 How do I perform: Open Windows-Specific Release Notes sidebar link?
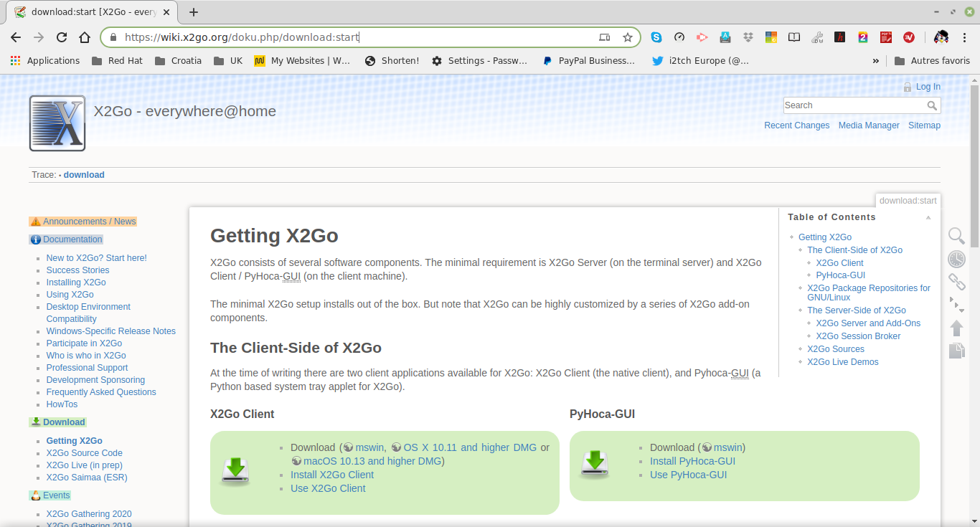coord(111,331)
